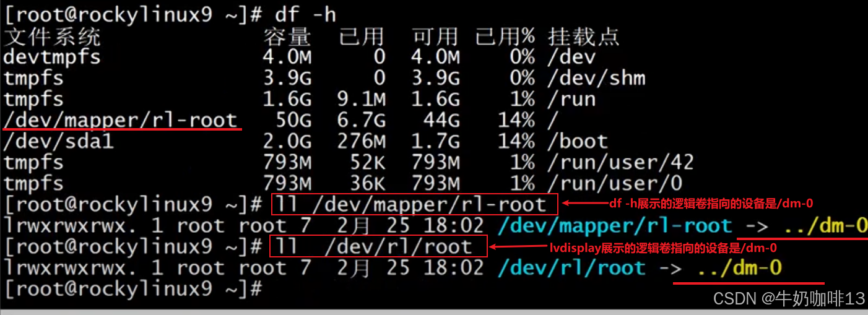868x315 pixels.
Task: Click the '2.0G' capacity value
Action: tap(287, 141)
